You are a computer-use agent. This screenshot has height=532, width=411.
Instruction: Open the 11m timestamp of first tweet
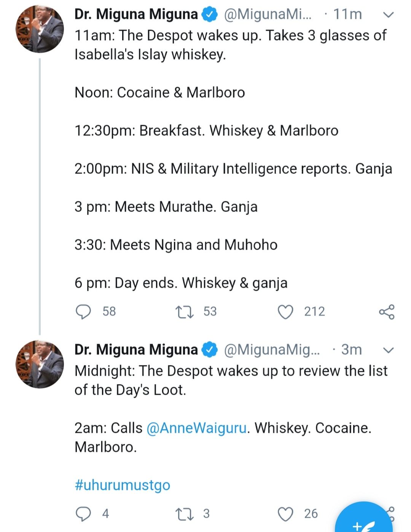(x=347, y=14)
